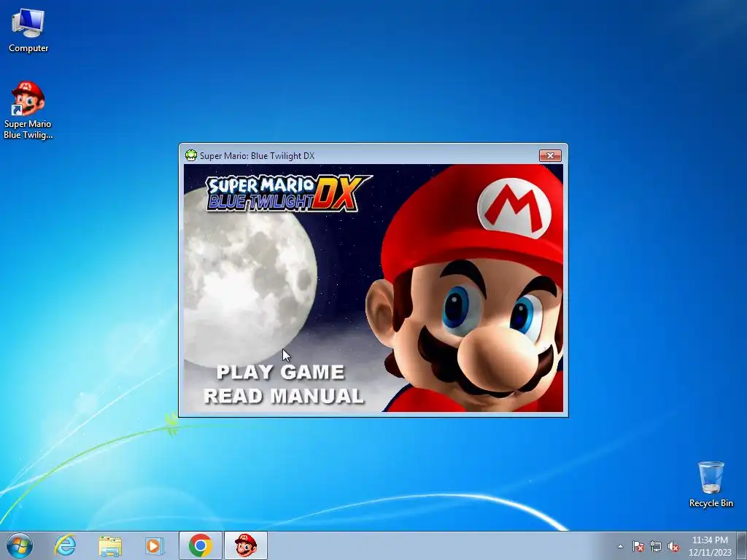Click the muted volume tray icon
This screenshot has height=560, width=747.
coord(673,546)
